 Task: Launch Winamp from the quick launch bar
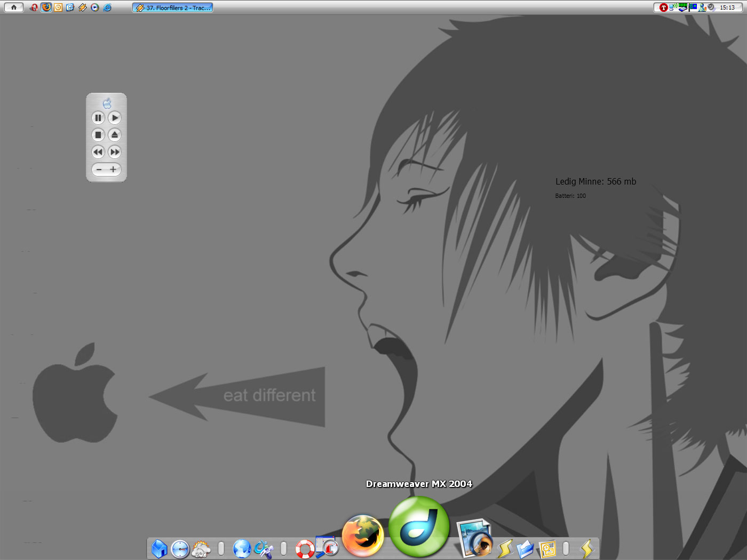point(83,7)
